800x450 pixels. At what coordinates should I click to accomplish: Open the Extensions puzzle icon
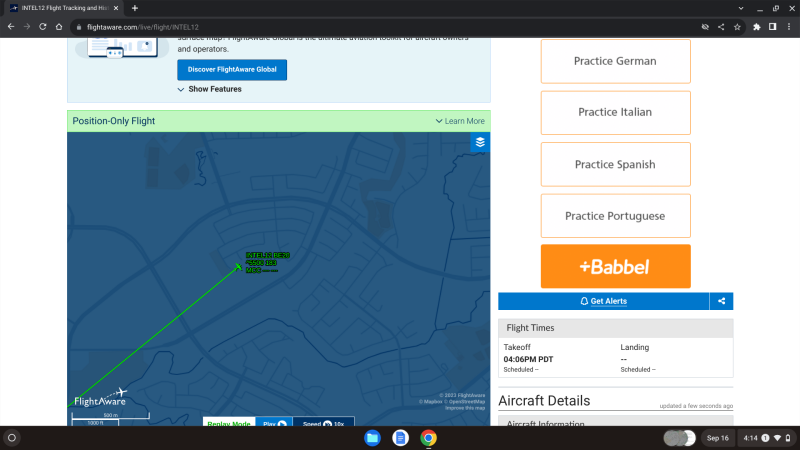757,27
